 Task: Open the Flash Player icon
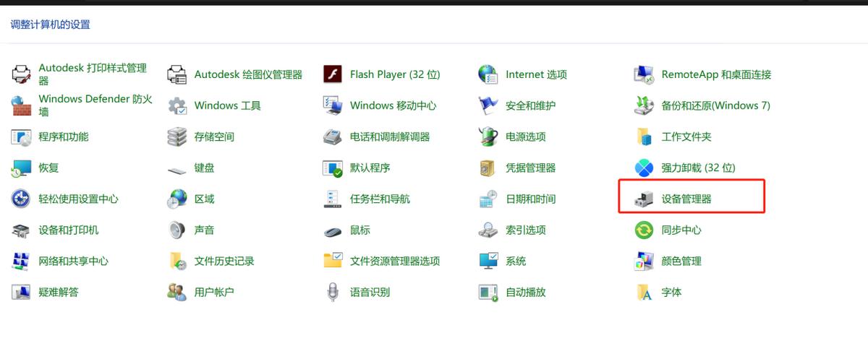333,74
